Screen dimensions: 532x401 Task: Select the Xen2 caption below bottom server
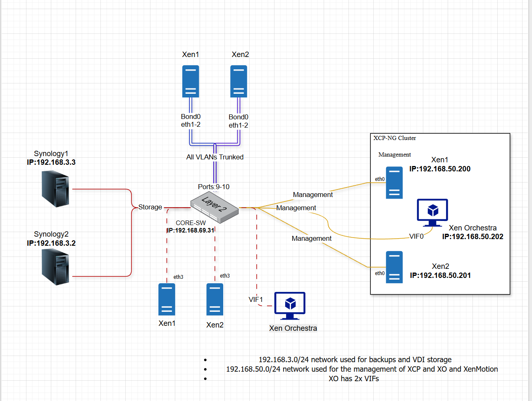[215, 325]
